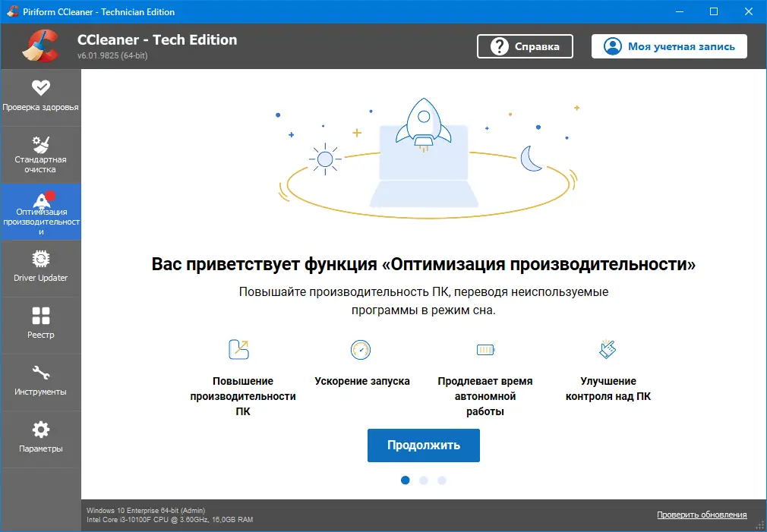Open the Оптимизация производительности section

click(x=40, y=211)
